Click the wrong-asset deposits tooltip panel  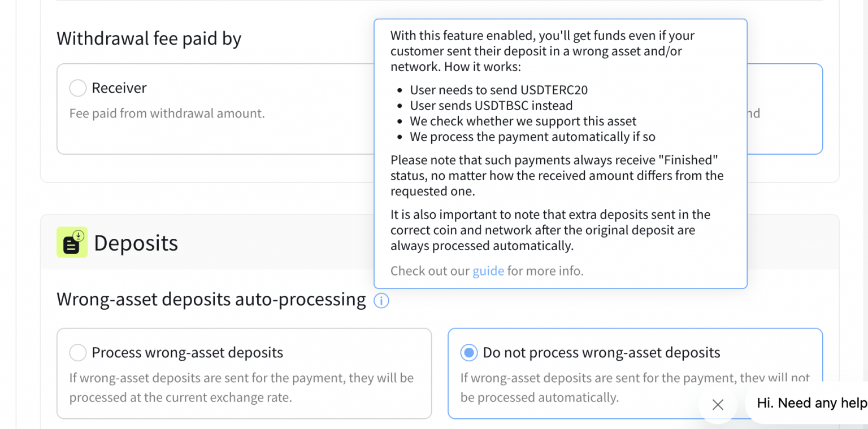click(559, 152)
